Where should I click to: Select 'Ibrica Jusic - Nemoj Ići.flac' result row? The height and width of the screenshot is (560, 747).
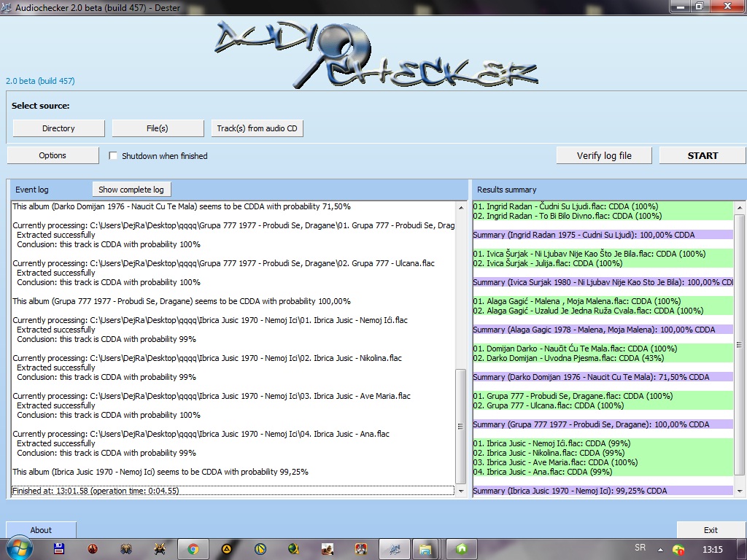pos(603,443)
